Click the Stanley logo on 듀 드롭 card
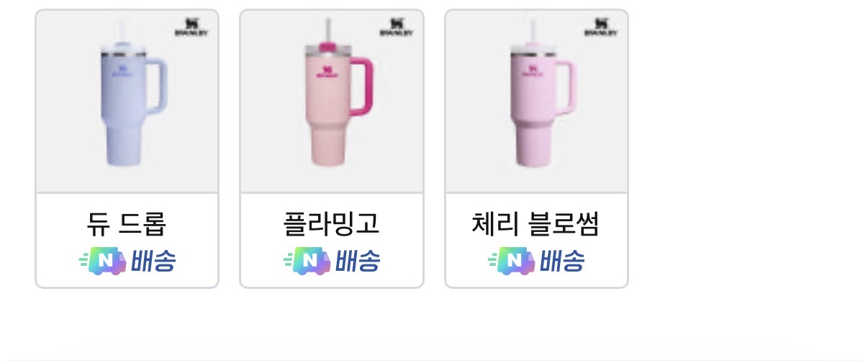This screenshot has height=361, width=868. pyautogui.click(x=191, y=28)
